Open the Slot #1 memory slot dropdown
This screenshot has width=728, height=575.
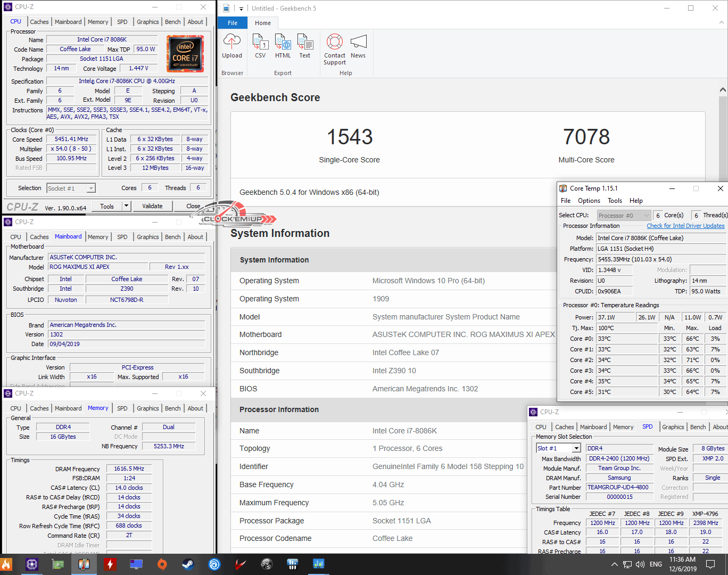[576, 448]
